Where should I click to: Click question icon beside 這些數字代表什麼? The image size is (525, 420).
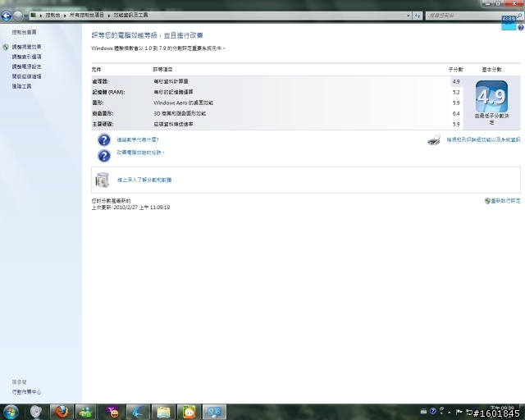[104, 139]
